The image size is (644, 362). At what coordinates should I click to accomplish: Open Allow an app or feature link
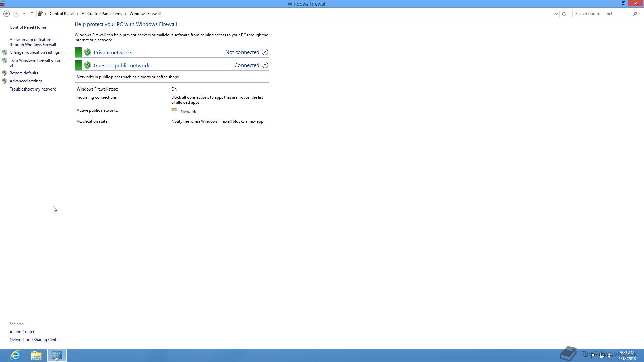33,42
